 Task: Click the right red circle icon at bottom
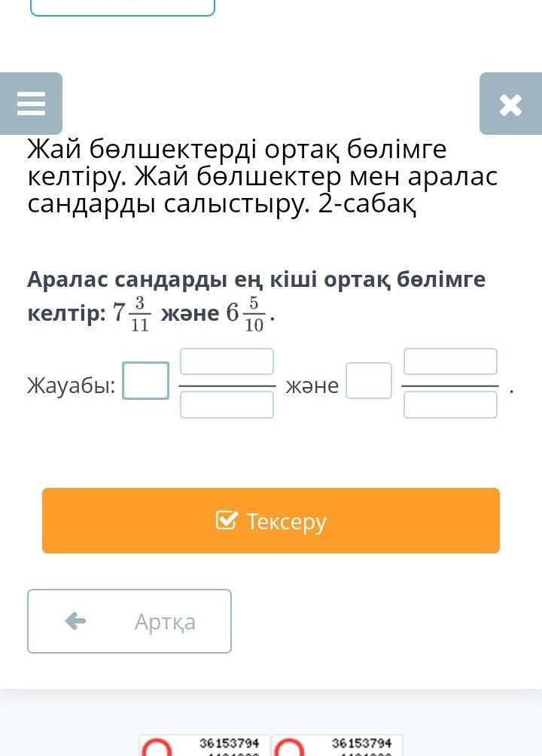pos(291,748)
